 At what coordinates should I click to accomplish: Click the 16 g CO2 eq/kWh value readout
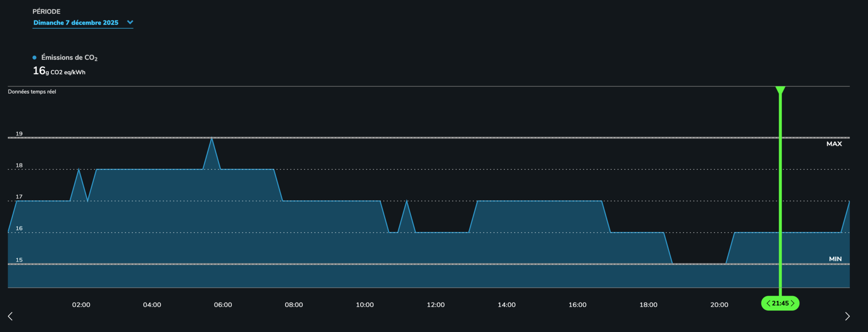coord(59,71)
